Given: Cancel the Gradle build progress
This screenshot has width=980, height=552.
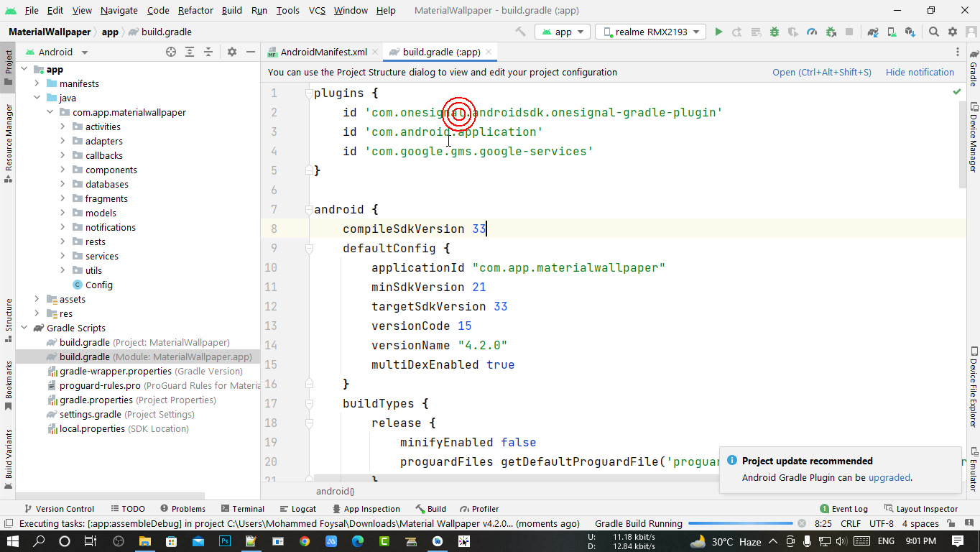Looking at the screenshot, I should point(802,523).
